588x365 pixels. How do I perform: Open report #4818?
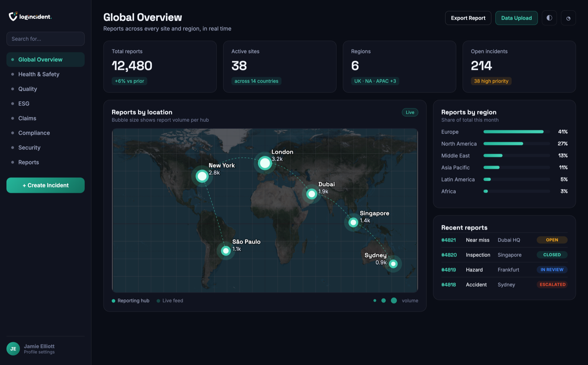click(x=448, y=285)
